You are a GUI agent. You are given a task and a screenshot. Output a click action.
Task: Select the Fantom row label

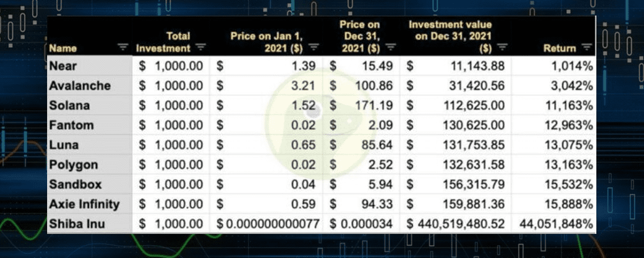tap(71, 125)
